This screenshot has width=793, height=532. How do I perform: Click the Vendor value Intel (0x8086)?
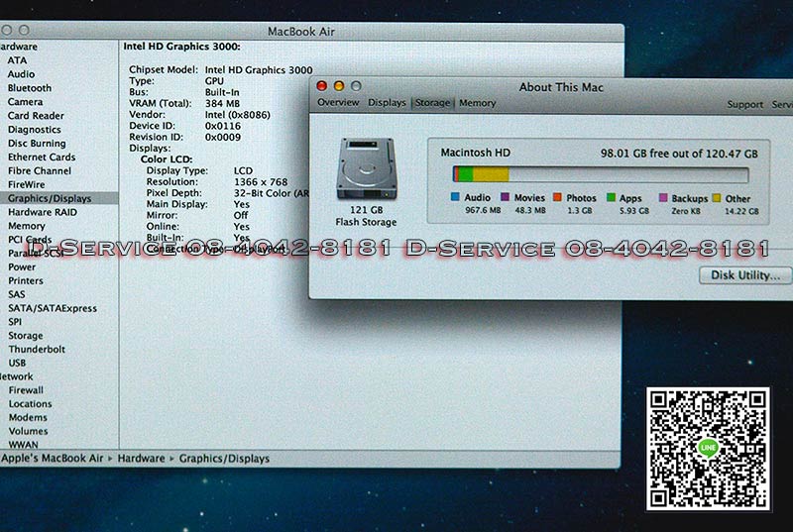click(x=237, y=115)
